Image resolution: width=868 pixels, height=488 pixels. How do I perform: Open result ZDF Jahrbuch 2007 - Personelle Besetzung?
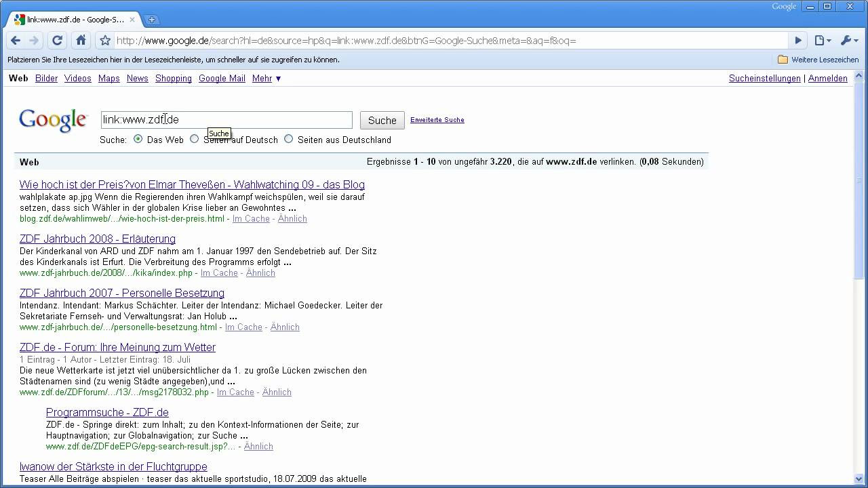[122, 293]
